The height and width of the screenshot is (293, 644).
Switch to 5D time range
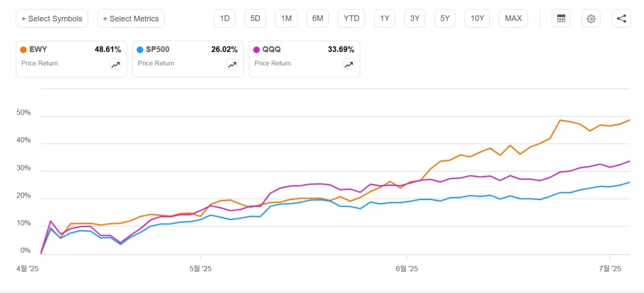pyautogui.click(x=255, y=18)
